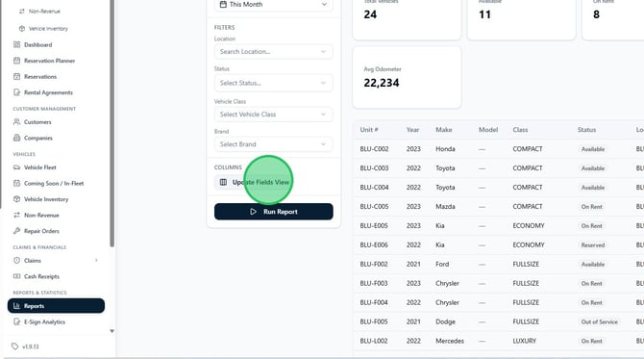Click the Reservation Planner calendar icon
The height and width of the screenshot is (359, 644).
[x=17, y=61]
